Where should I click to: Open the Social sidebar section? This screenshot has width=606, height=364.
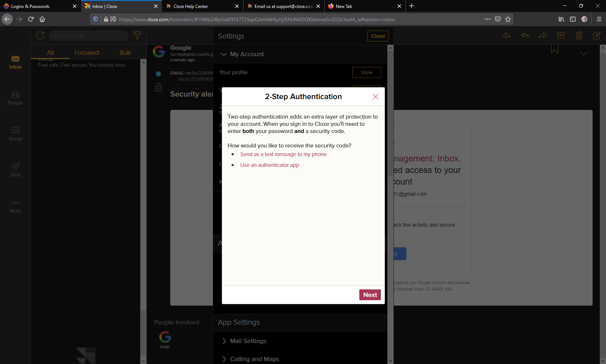(16, 134)
